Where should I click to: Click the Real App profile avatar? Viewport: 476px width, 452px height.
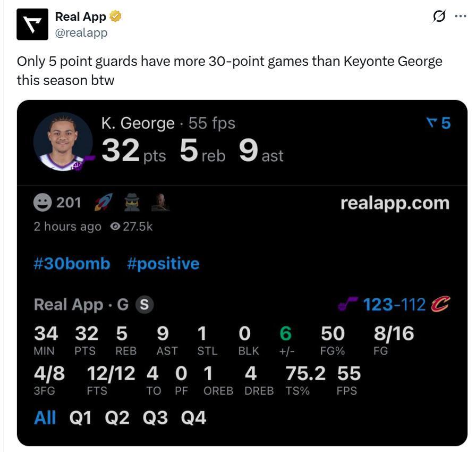point(32,24)
